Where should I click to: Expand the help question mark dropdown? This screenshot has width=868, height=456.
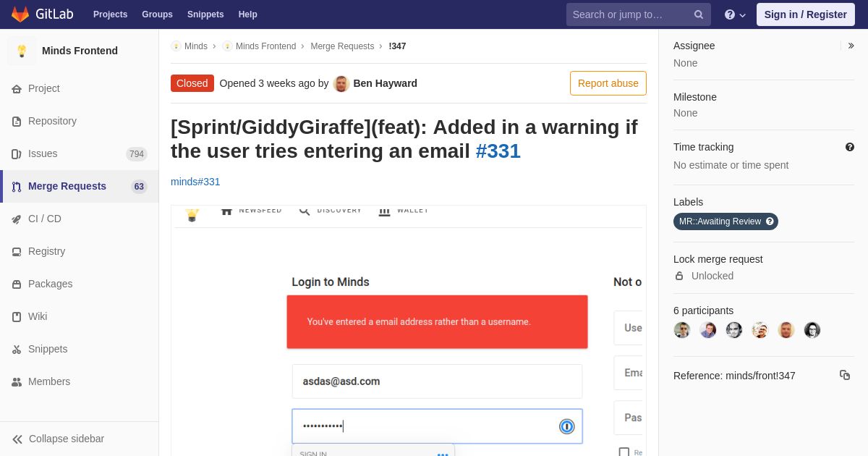(x=735, y=14)
